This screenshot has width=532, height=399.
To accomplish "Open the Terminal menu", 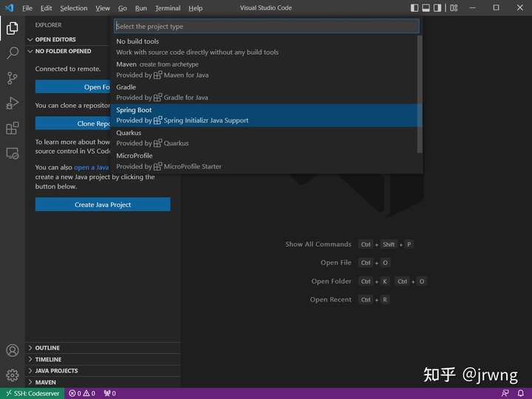I will pyautogui.click(x=168, y=8).
